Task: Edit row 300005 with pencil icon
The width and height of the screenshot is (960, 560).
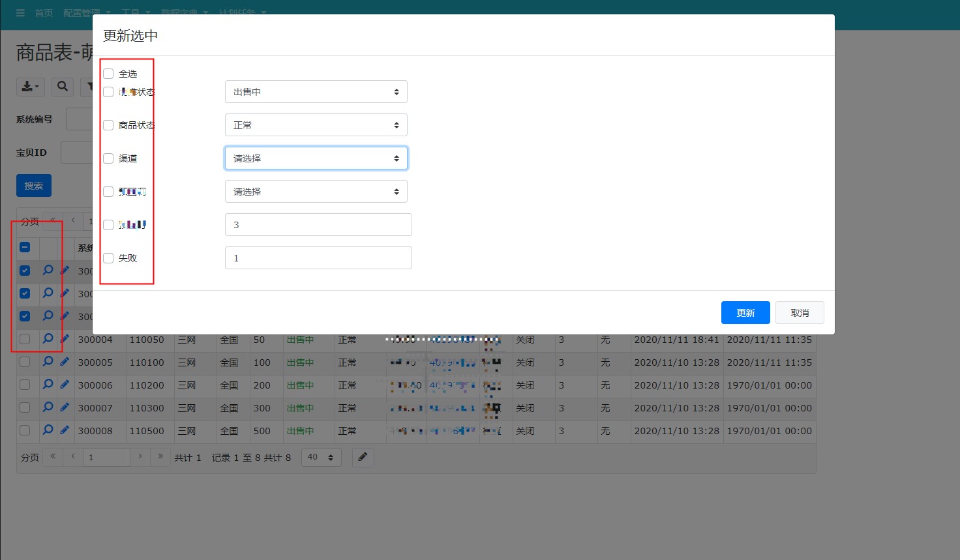Action: click(x=65, y=362)
